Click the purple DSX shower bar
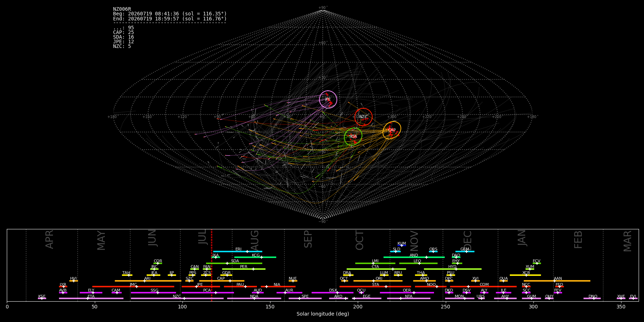 pyautogui.click(x=332, y=293)
